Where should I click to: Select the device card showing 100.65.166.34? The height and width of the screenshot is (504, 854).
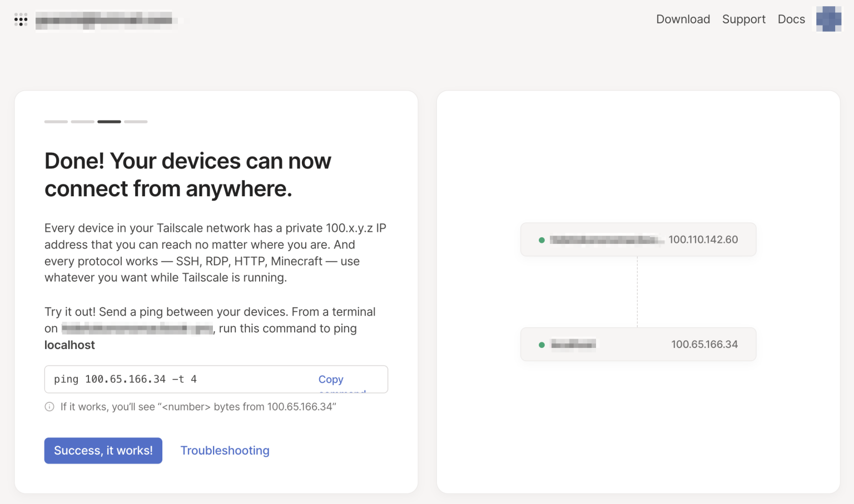point(638,344)
